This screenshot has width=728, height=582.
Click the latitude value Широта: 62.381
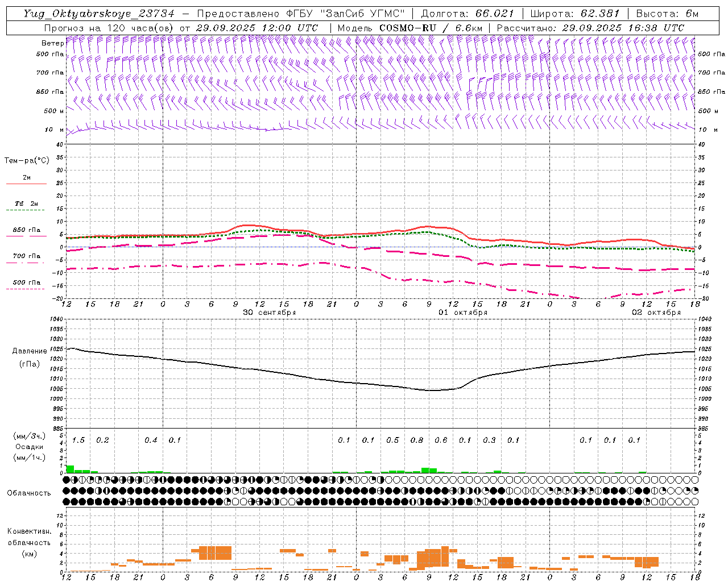(x=574, y=14)
